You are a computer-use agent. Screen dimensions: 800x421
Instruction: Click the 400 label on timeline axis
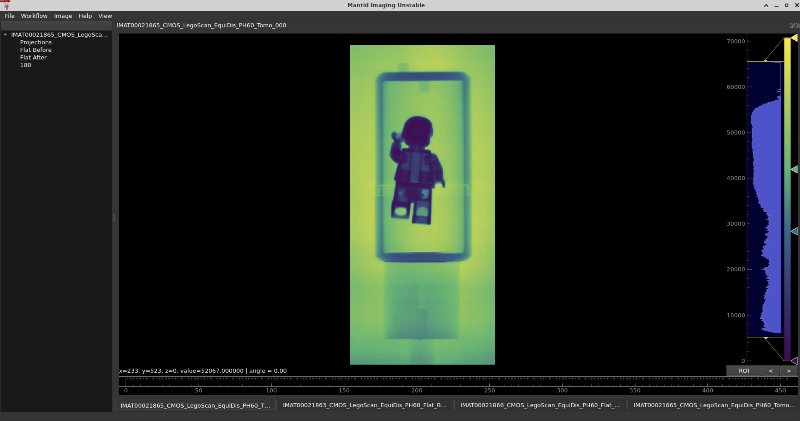708,390
